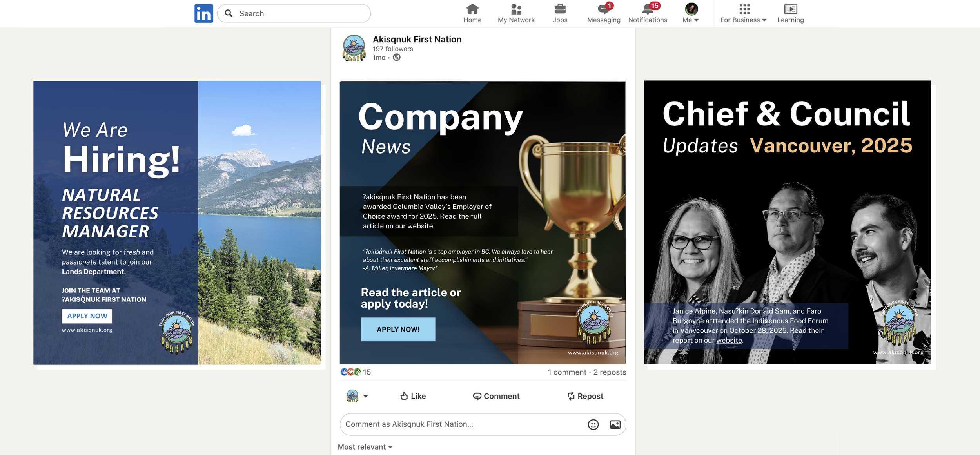This screenshot has height=455, width=980.
Task: Click the LinkedIn logo
Action: click(203, 13)
